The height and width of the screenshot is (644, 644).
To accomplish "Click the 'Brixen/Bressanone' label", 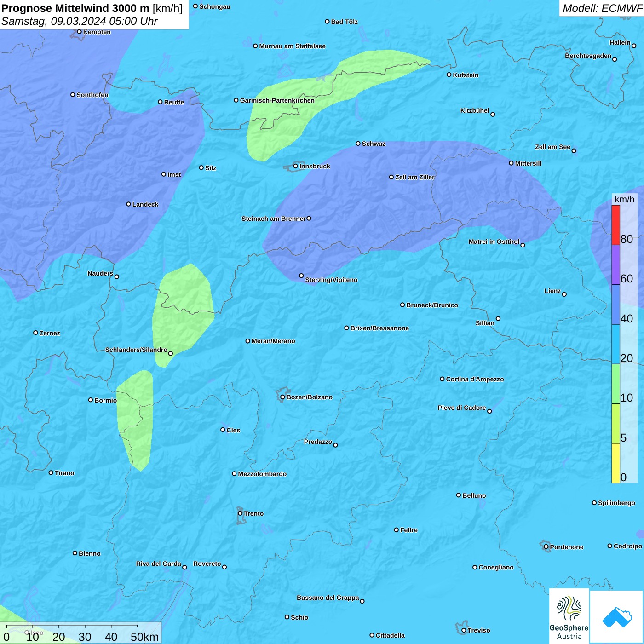I will (379, 328).
